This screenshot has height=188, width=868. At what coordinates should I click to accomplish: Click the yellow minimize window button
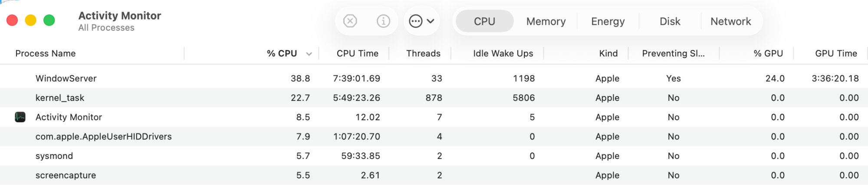[x=31, y=20]
